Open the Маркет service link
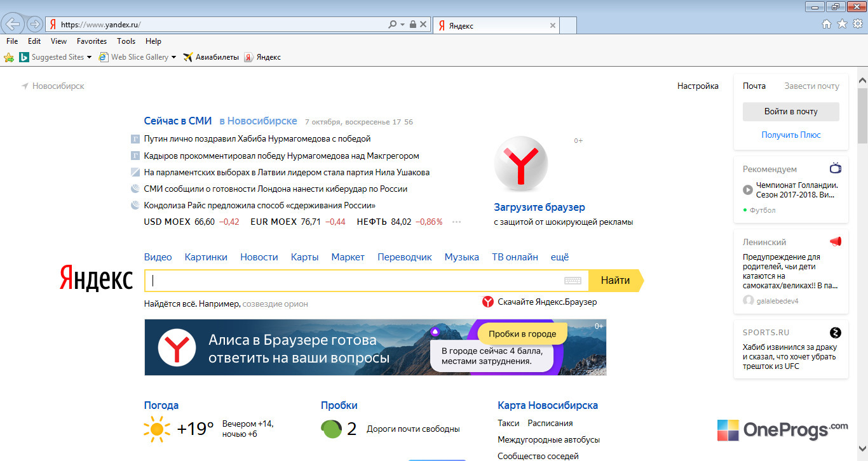 [x=348, y=257]
